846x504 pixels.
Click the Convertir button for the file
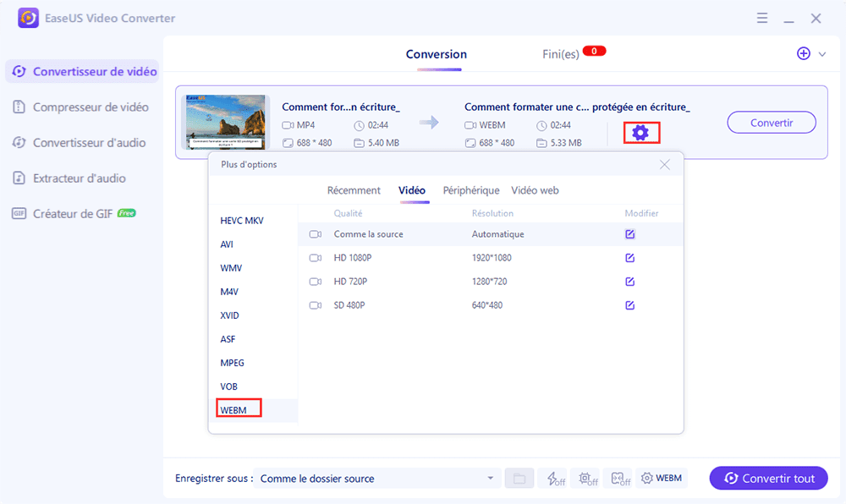771,122
